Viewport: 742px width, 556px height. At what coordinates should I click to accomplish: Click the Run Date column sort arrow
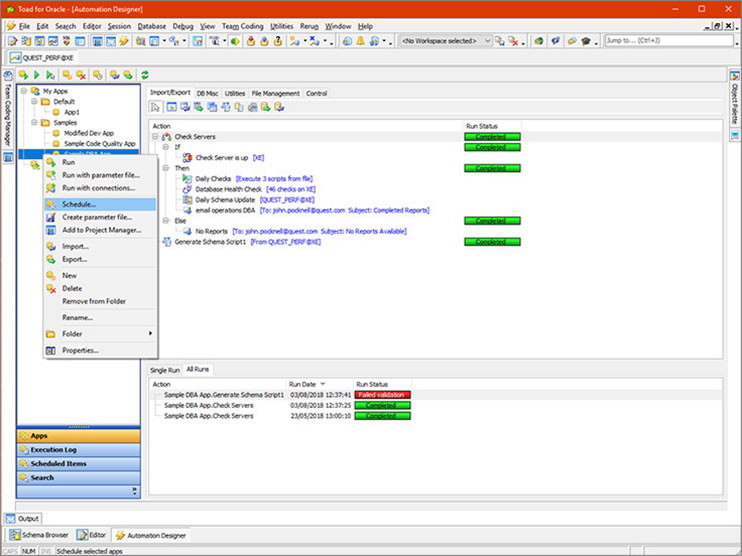[323, 384]
